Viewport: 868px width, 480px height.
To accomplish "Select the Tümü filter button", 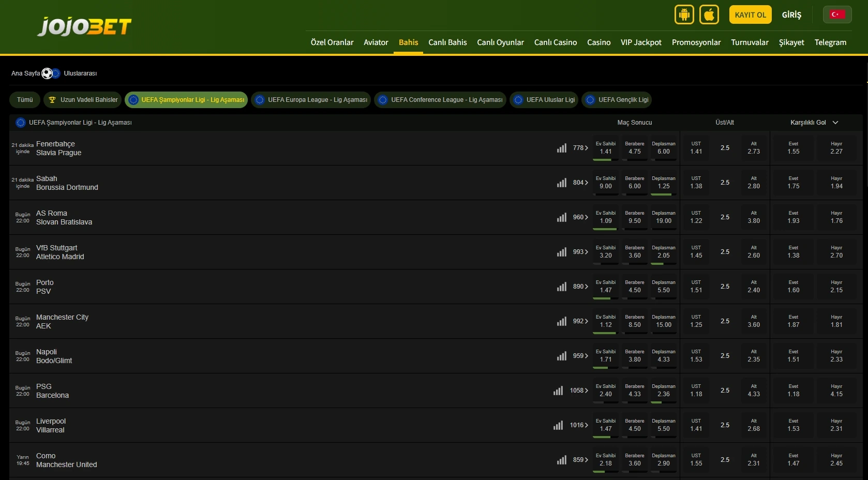I will click(x=25, y=100).
